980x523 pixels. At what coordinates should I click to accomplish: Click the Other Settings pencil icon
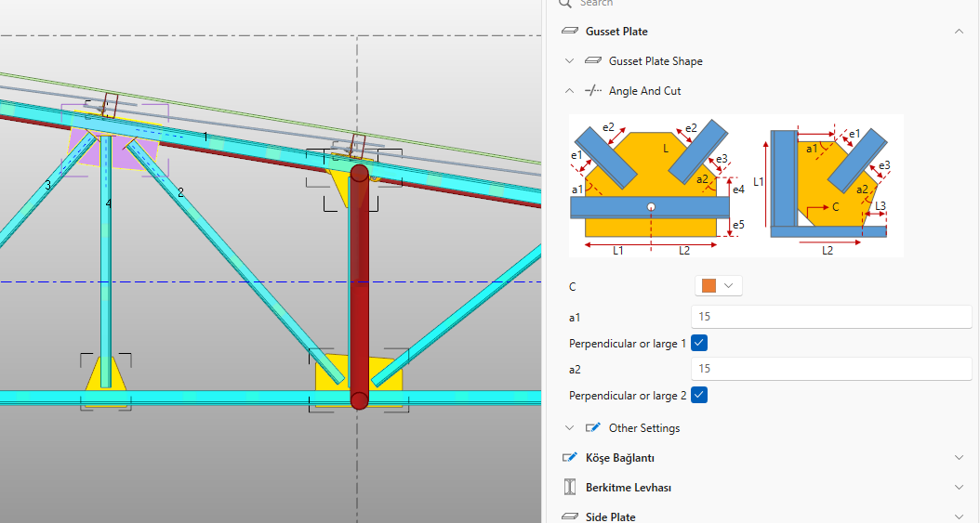593,428
